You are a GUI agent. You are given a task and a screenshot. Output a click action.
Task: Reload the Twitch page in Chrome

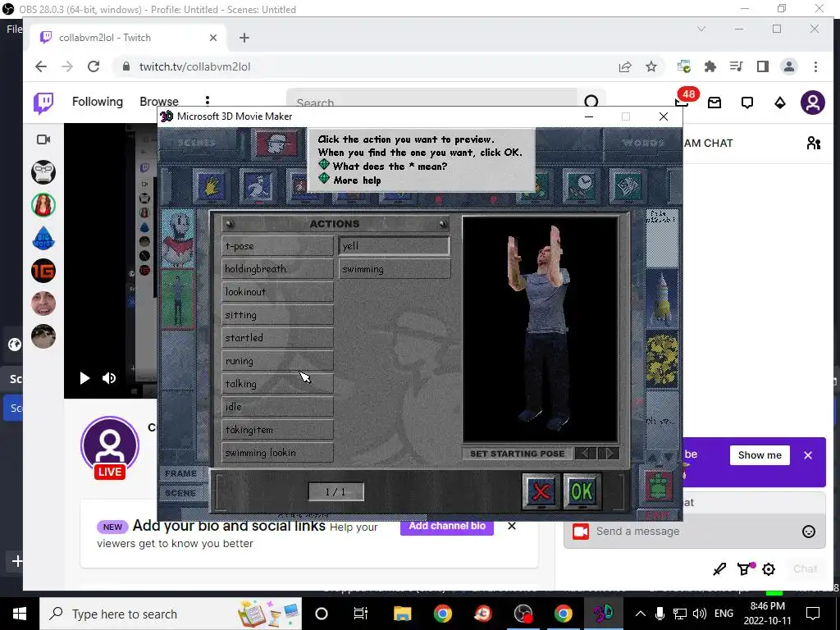tap(94, 66)
